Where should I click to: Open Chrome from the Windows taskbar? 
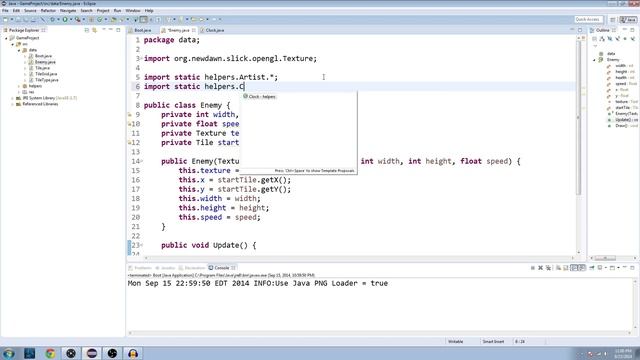click(x=51, y=353)
